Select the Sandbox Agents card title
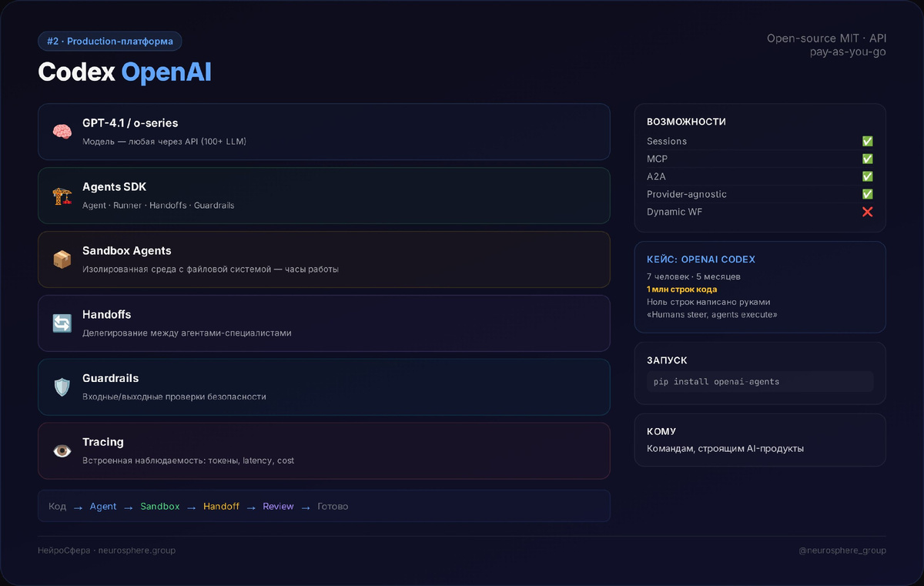The image size is (924, 586). [127, 251]
